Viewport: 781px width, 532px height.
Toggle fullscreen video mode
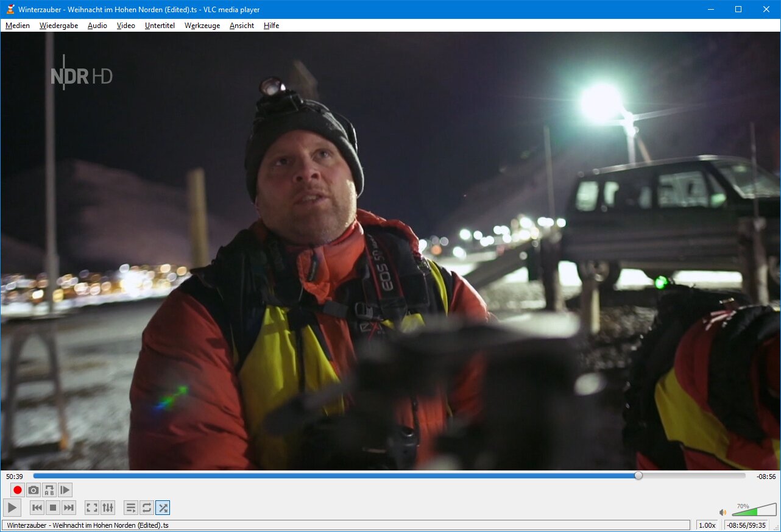pos(91,508)
